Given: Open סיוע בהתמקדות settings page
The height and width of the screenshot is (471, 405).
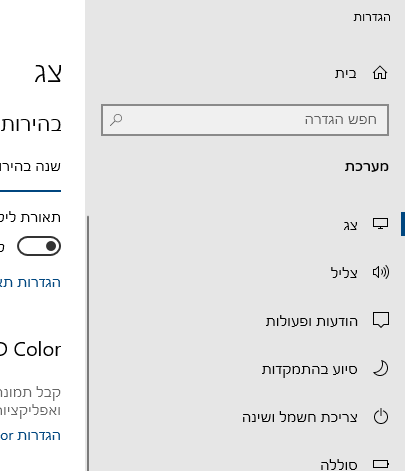Looking at the screenshot, I should pos(310,369).
